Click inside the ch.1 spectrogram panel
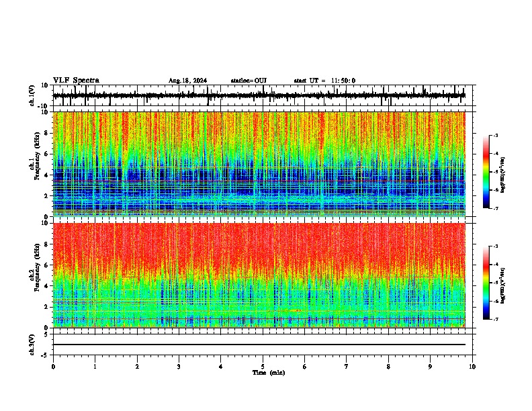 click(x=263, y=164)
